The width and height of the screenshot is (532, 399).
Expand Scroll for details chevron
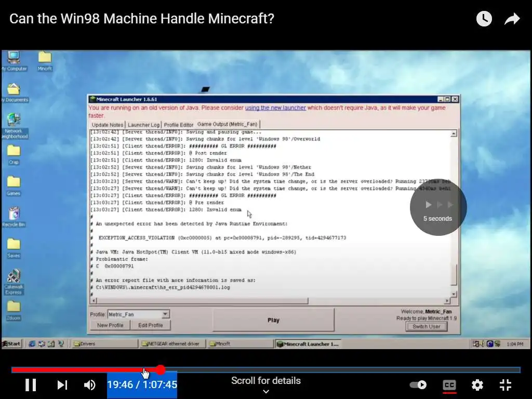(x=266, y=392)
